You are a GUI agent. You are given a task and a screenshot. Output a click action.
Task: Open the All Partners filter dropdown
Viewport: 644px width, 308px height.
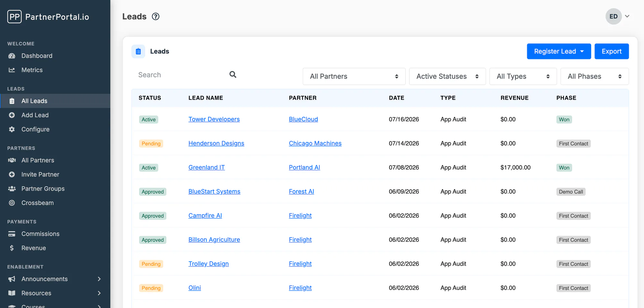pos(354,76)
